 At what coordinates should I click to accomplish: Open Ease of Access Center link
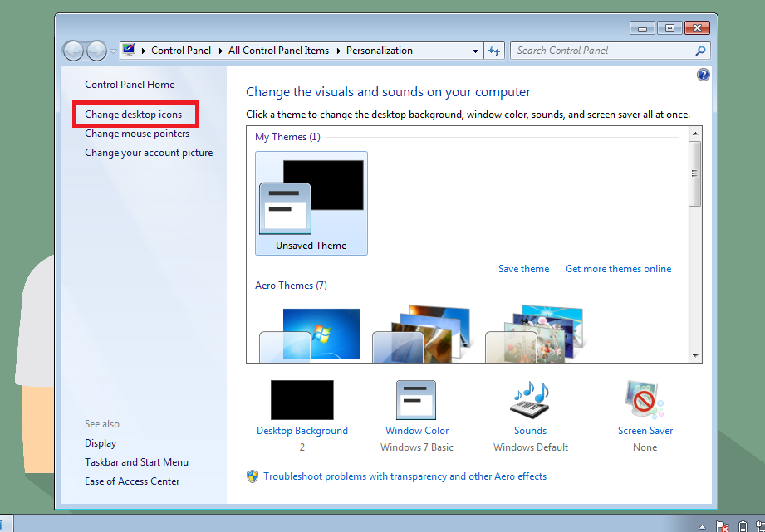(132, 481)
